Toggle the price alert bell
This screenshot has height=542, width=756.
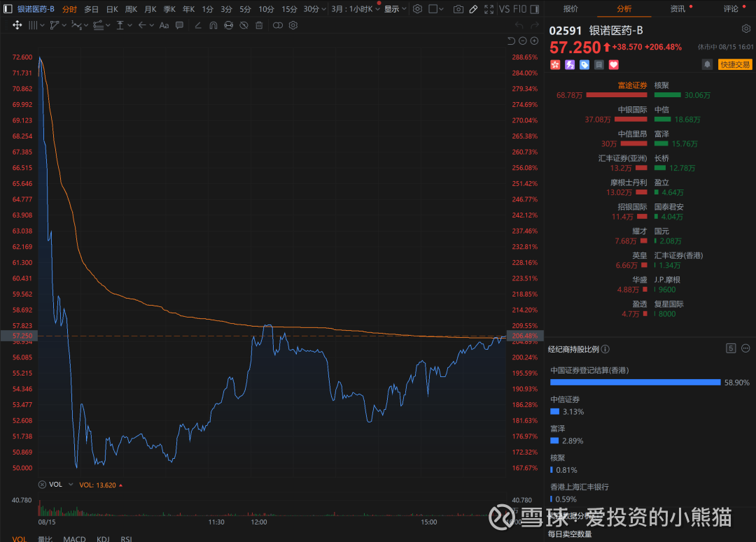click(707, 64)
